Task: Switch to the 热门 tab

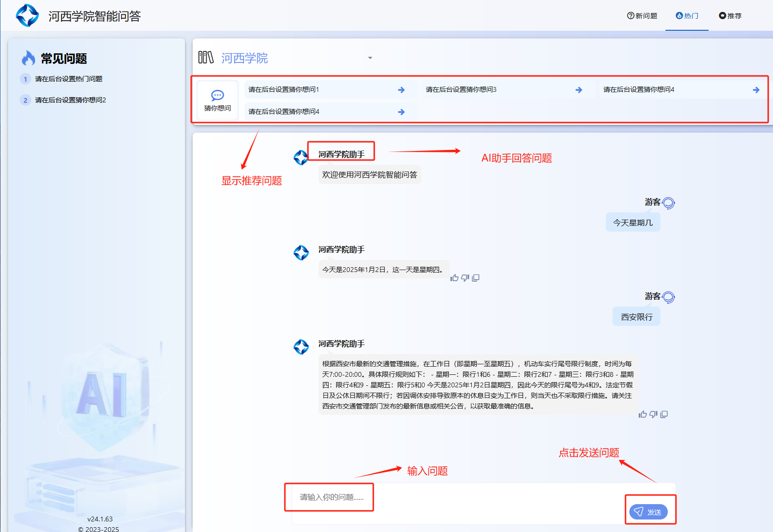Action: pos(687,16)
